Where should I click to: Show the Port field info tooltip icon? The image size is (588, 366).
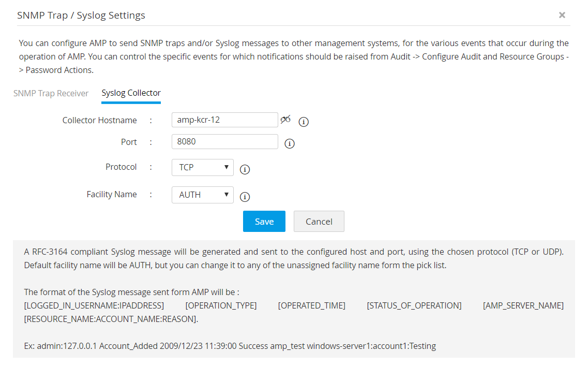tap(290, 143)
